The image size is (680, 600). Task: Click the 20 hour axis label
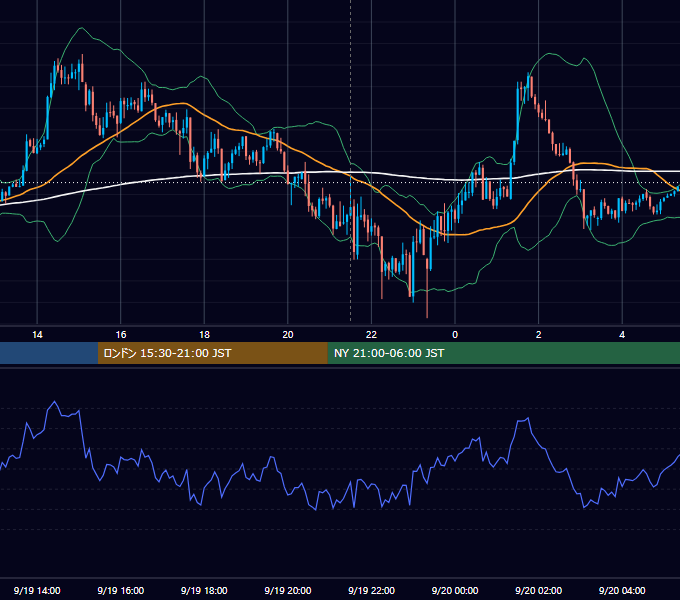288,335
